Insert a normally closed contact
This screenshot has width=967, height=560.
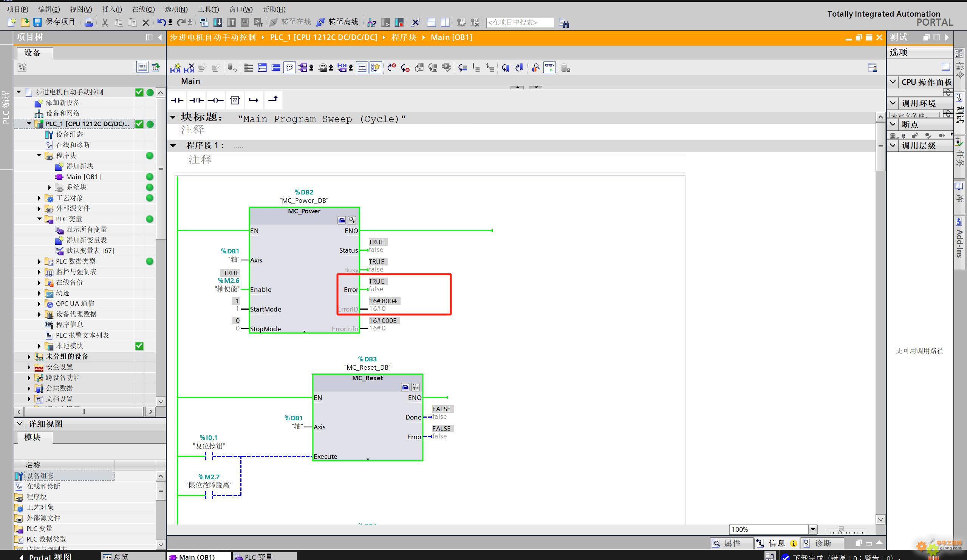[x=196, y=100]
